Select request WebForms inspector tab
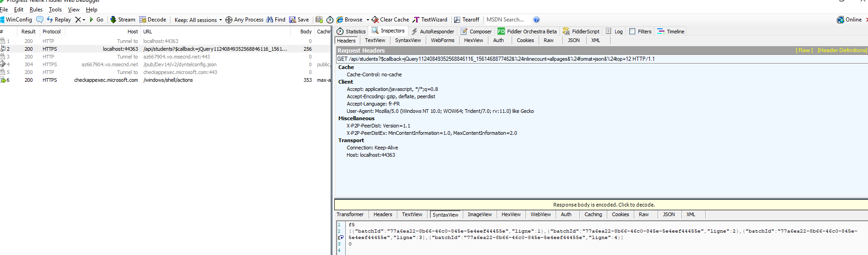The height and width of the screenshot is (255, 868). [442, 40]
